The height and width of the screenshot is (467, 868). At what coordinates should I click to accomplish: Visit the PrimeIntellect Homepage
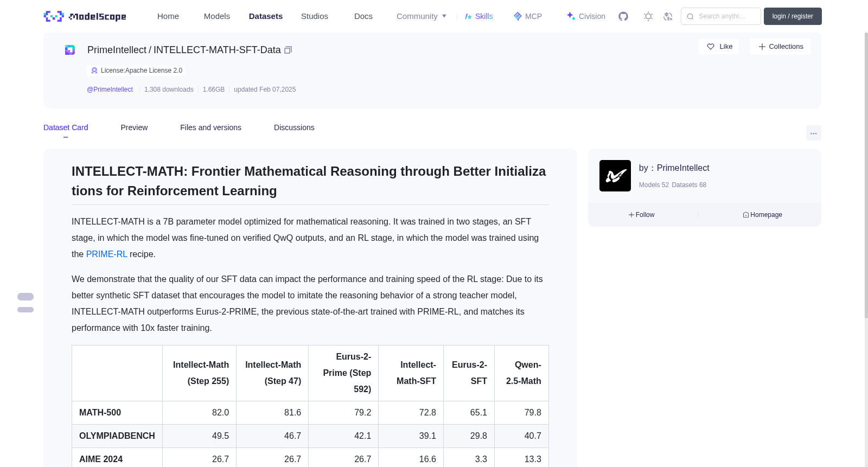tap(762, 215)
